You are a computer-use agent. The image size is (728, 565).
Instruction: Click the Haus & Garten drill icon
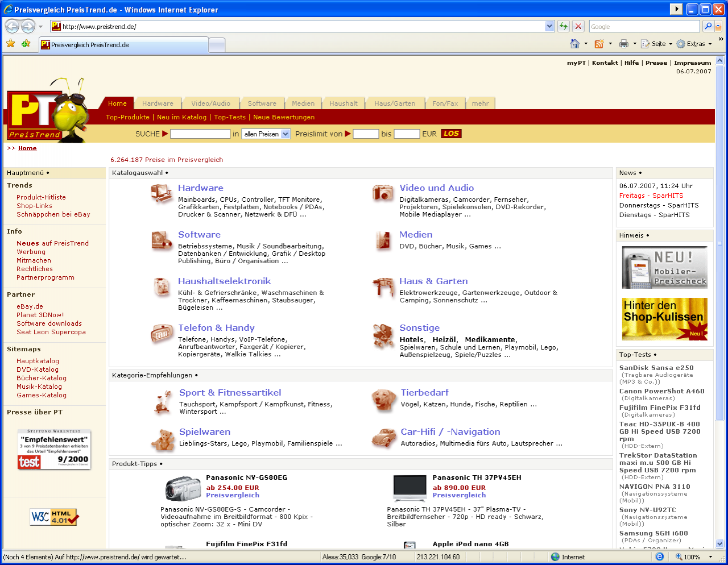click(x=383, y=288)
